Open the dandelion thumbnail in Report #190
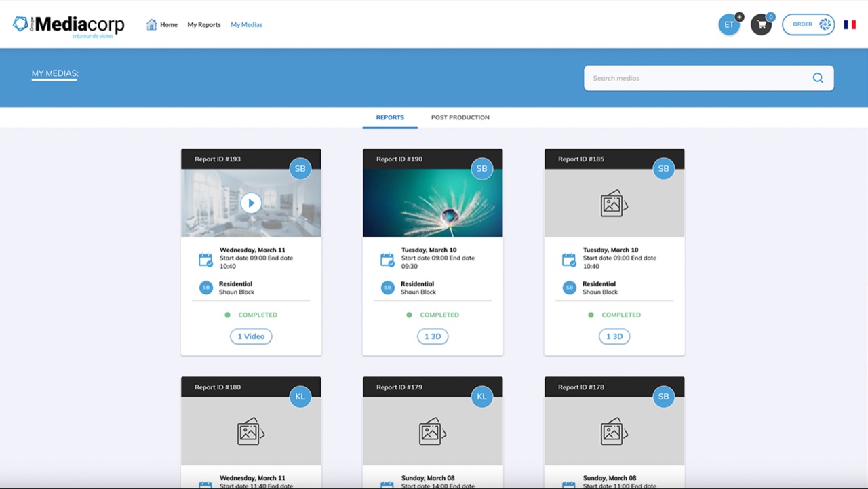The width and height of the screenshot is (868, 489). tap(433, 203)
